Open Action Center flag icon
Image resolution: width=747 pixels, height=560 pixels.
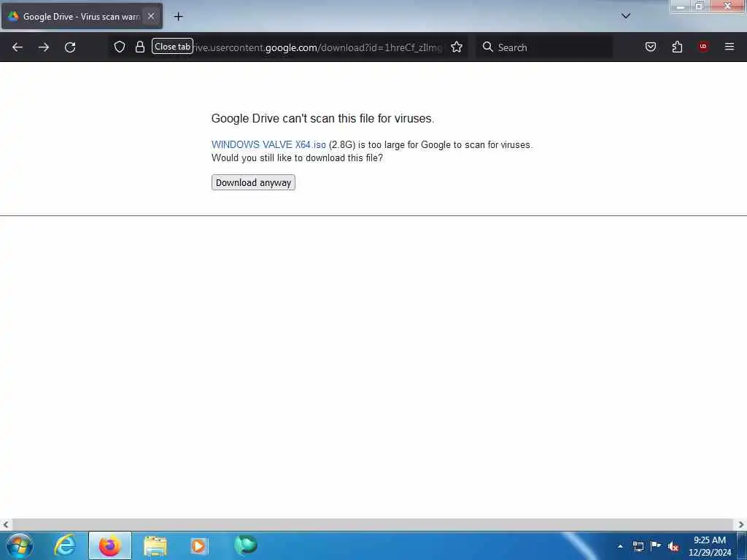point(656,546)
